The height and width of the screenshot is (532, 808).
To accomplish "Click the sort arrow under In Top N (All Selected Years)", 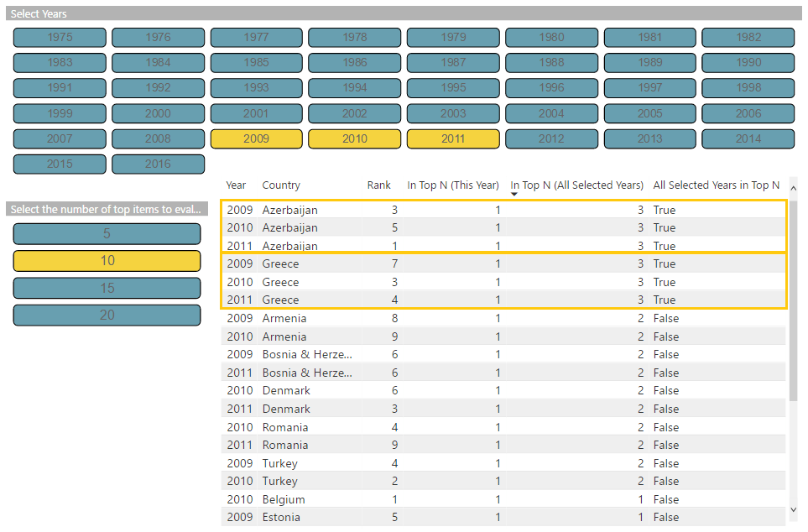I will tap(514, 195).
